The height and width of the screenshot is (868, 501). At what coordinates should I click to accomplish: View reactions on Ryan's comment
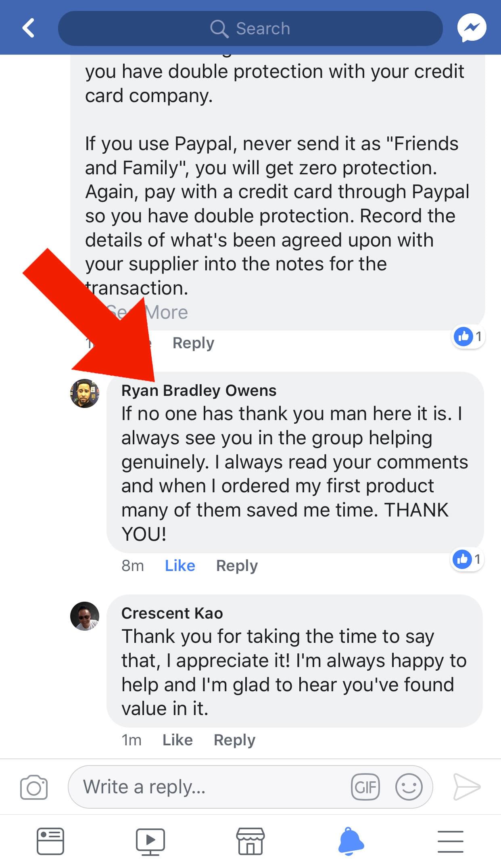467,559
